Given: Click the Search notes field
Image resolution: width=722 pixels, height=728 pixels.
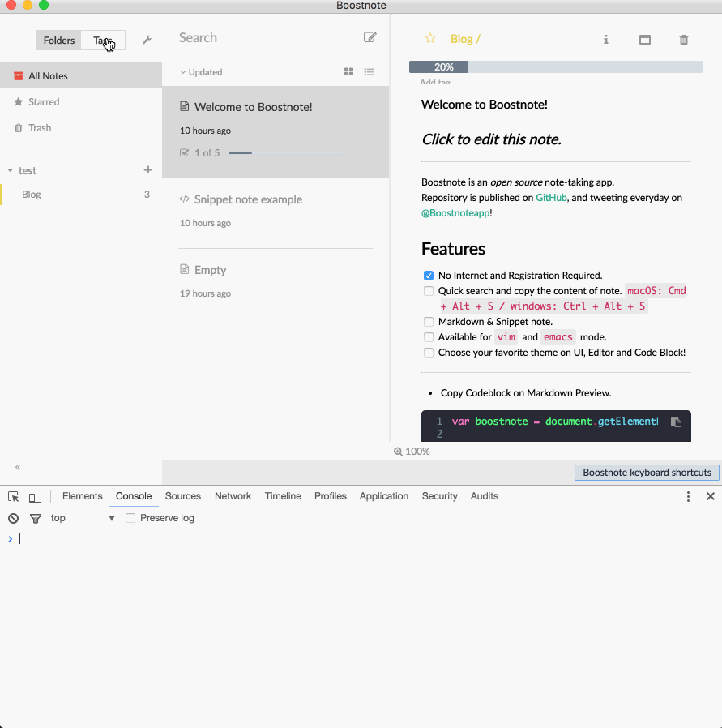Looking at the screenshot, I should 266,37.
